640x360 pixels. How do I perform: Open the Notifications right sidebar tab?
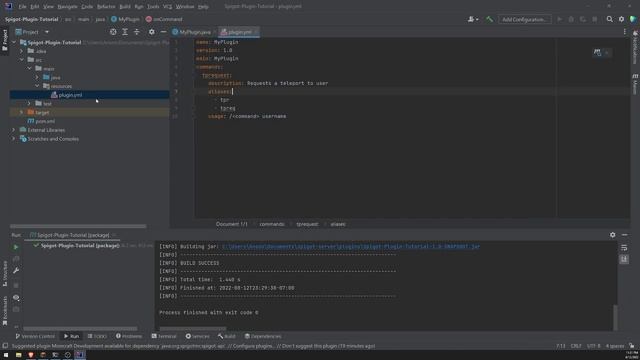tap(635, 47)
